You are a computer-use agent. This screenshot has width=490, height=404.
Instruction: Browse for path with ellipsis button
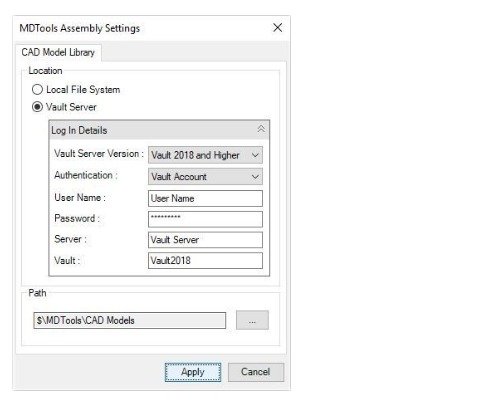point(252,320)
